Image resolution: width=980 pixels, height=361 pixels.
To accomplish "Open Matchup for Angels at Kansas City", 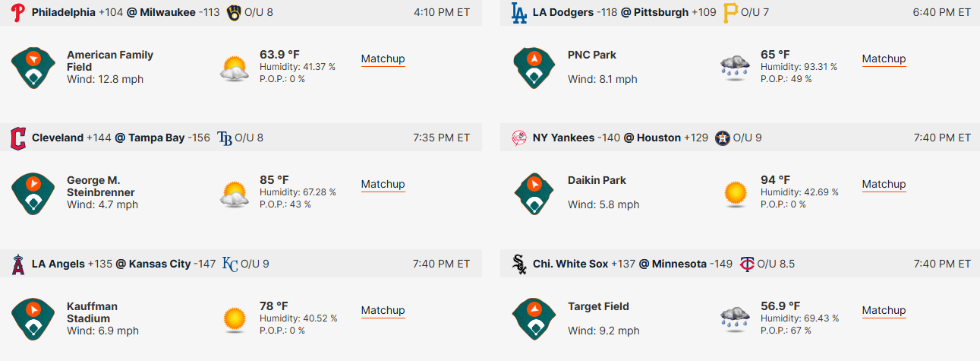I will (x=383, y=311).
